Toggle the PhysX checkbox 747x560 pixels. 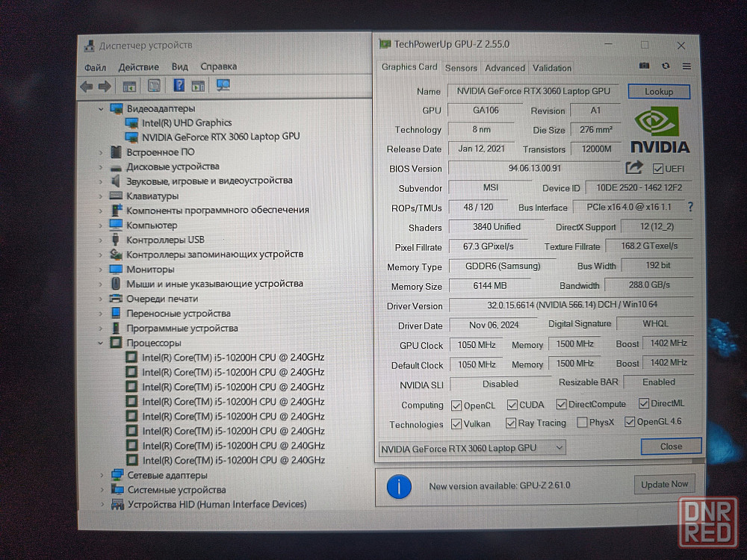click(582, 423)
